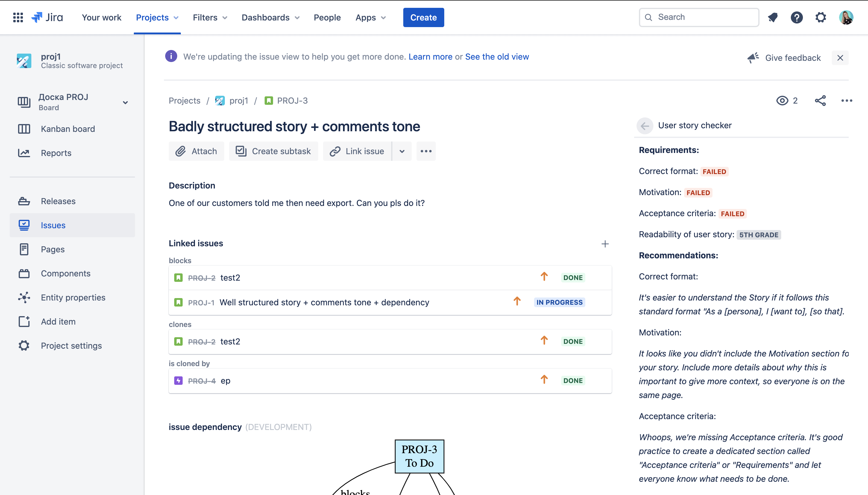Click the Create subtask button
The image size is (868, 495).
(274, 151)
